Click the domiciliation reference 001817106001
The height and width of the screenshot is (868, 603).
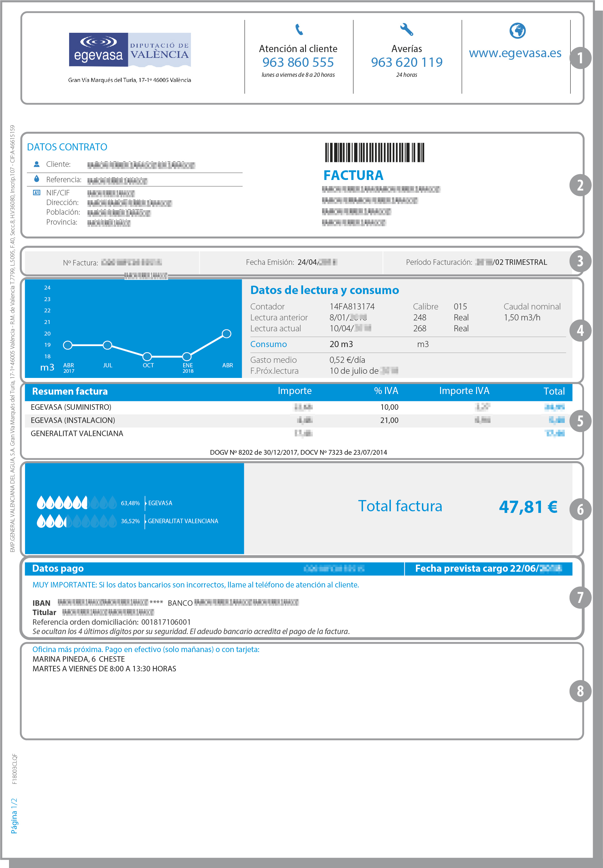pos(166,622)
